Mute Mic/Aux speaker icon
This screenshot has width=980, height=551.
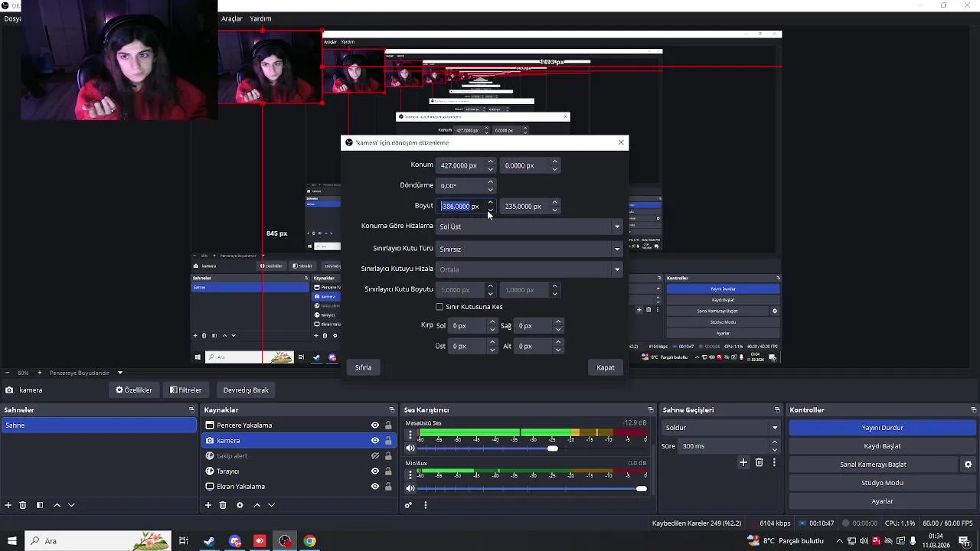coord(410,488)
